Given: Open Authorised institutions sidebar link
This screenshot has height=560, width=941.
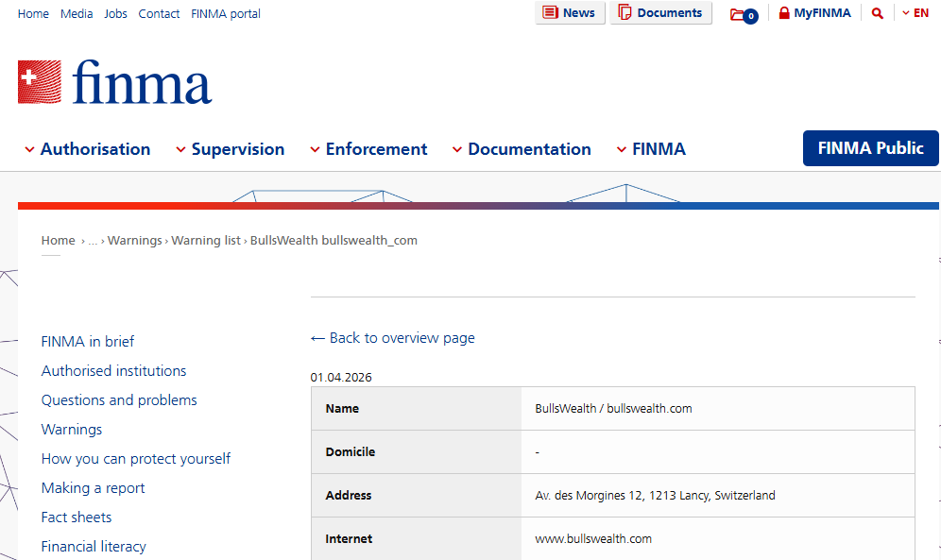Looking at the screenshot, I should [x=114, y=371].
